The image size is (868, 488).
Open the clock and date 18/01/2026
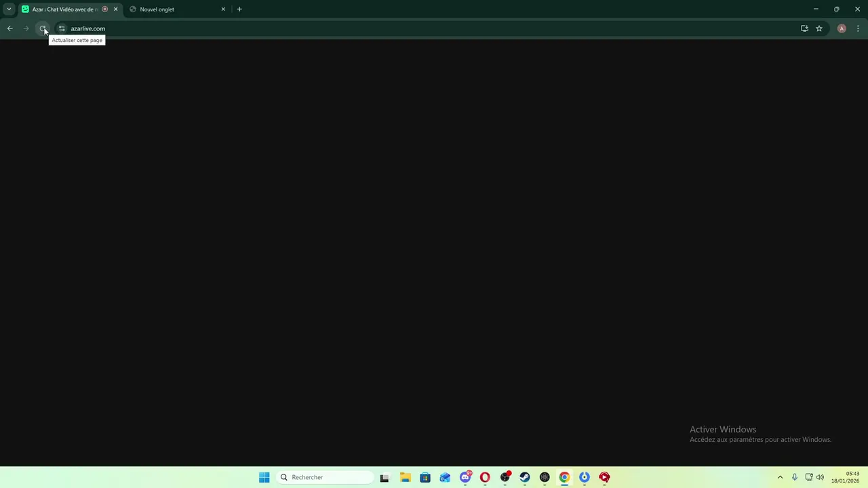845,477
